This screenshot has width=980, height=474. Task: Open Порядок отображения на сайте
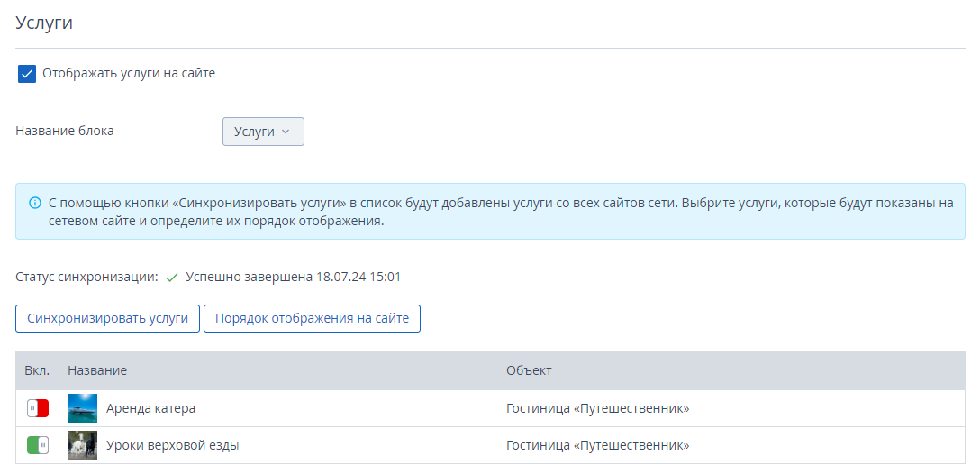(312, 318)
